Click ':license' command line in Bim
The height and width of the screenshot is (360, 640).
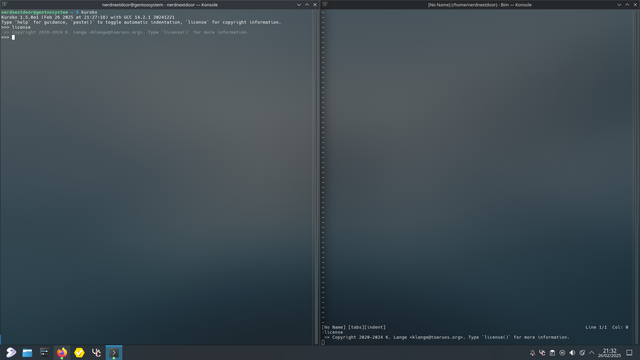pyautogui.click(x=333, y=332)
